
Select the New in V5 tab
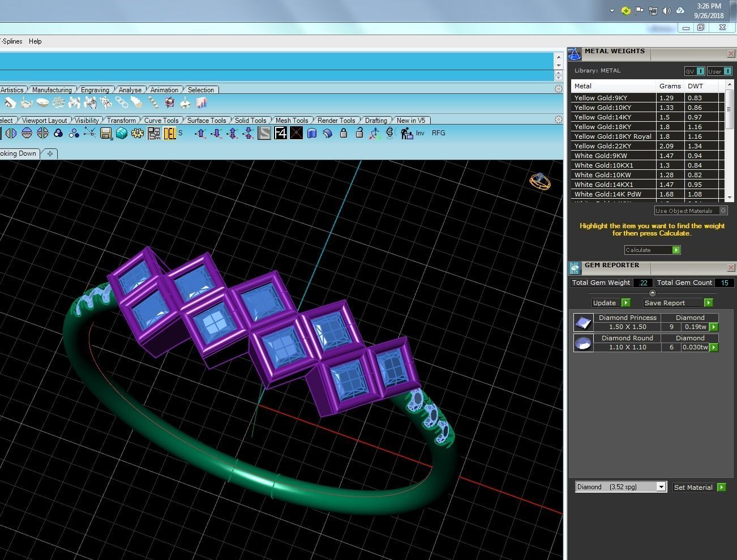(411, 121)
